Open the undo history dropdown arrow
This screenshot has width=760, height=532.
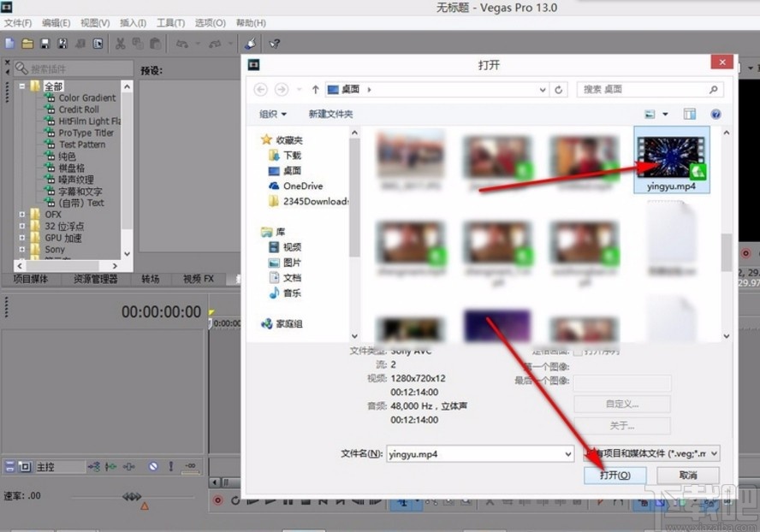pyautogui.click(x=197, y=44)
